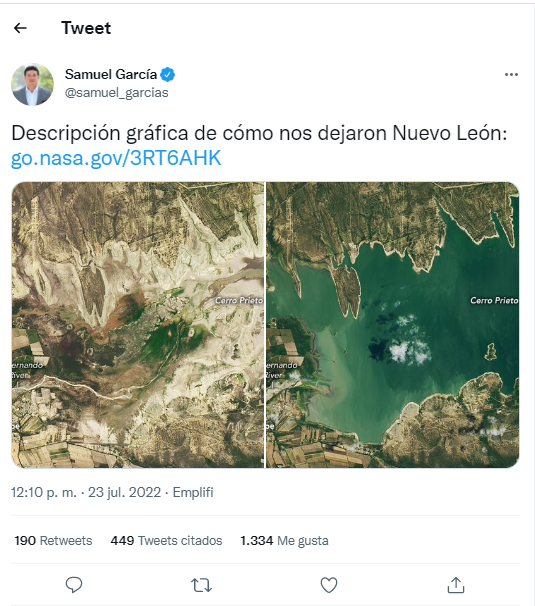Click Samuel García's profile avatar
The width and height of the screenshot is (535, 606).
pos(32,84)
